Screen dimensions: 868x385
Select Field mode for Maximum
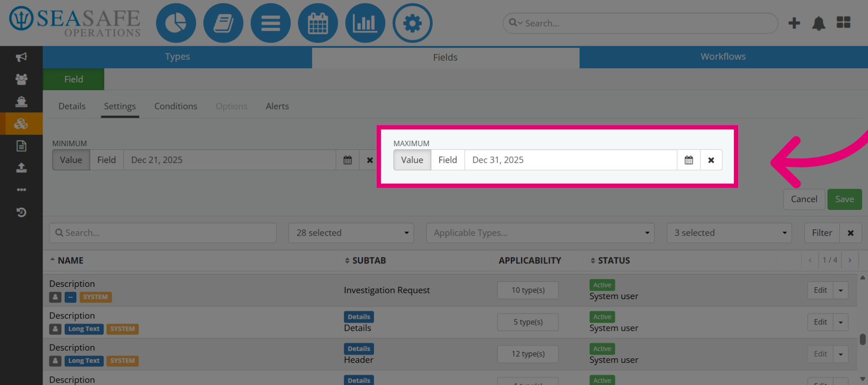[x=448, y=160]
